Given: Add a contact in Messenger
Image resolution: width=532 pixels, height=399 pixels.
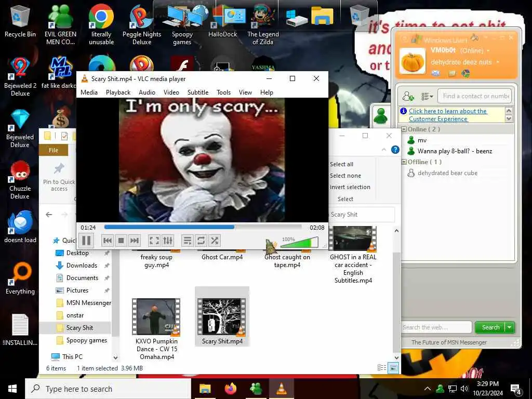Looking at the screenshot, I should point(408,96).
